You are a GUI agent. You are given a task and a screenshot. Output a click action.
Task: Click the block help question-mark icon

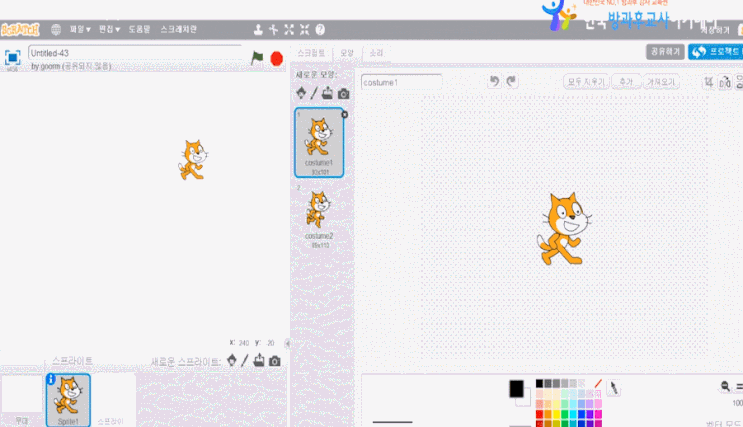pos(320,29)
